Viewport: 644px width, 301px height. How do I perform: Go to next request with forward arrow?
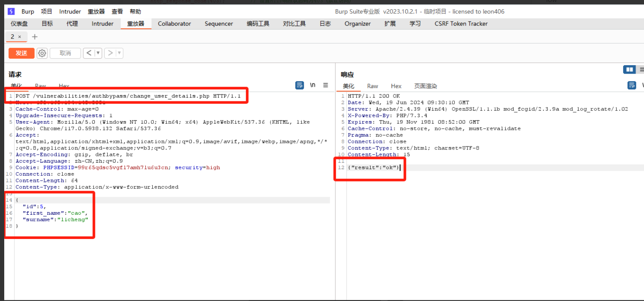110,53
